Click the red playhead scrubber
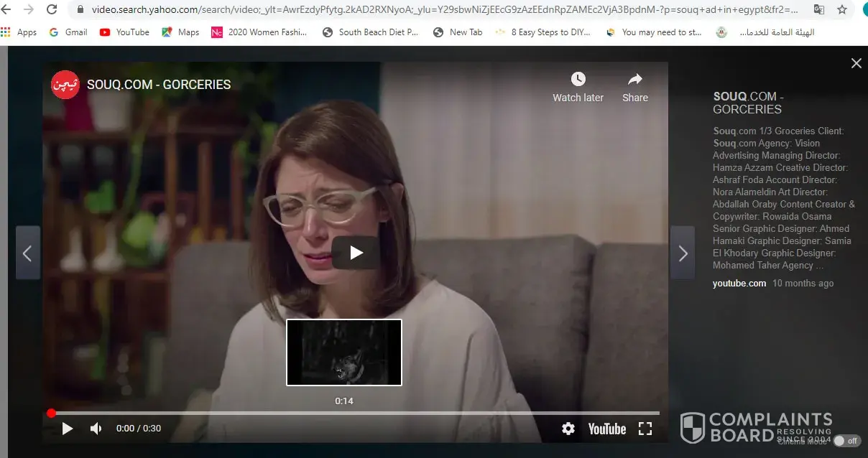Viewport: 868px width, 458px height. point(51,413)
